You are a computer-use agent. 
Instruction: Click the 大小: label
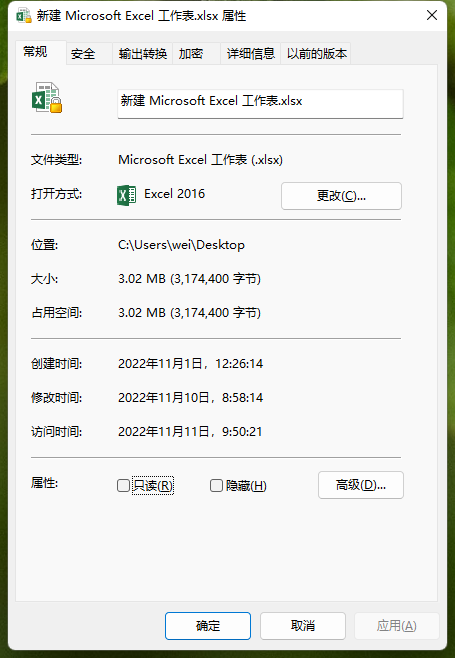[x=44, y=279]
